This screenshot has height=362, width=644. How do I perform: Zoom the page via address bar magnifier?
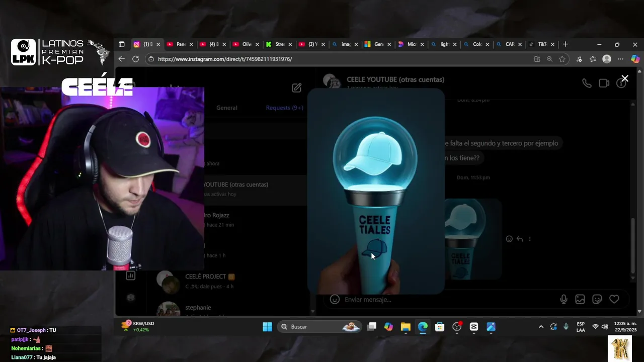[549, 59]
